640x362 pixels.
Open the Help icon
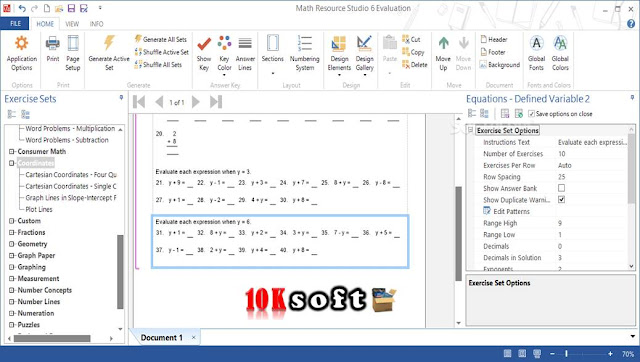click(631, 24)
